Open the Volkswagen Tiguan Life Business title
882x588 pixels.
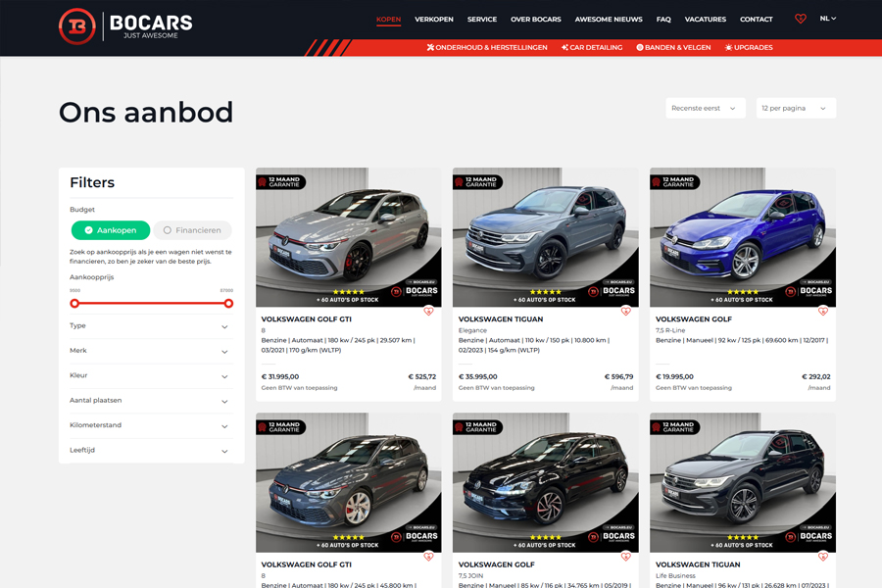pyautogui.click(x=698, y=564)
